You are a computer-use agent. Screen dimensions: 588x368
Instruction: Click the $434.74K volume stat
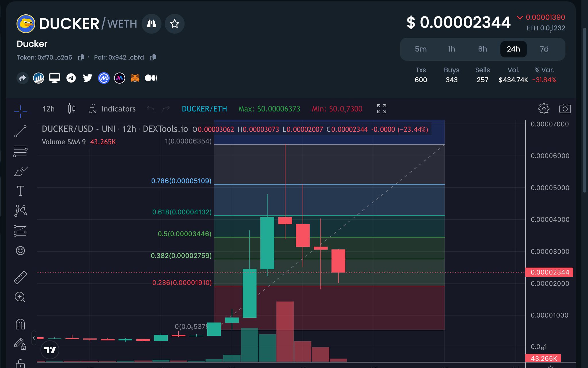(x=513, y=80)
